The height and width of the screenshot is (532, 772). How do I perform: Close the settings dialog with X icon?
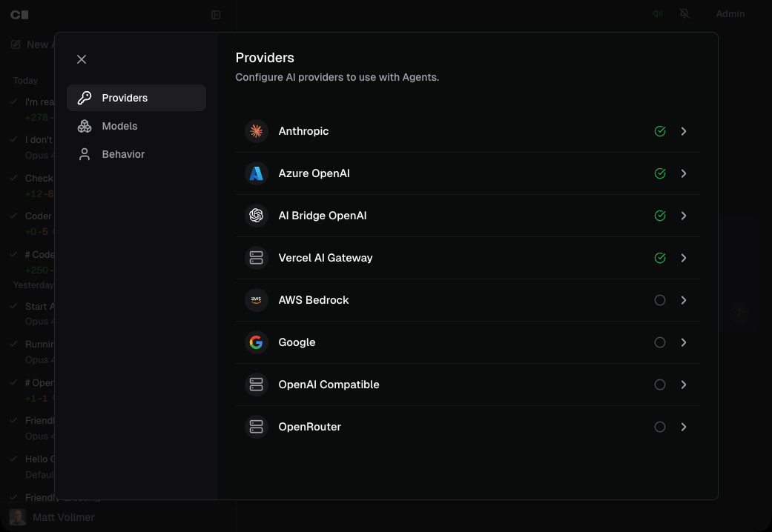82,59
